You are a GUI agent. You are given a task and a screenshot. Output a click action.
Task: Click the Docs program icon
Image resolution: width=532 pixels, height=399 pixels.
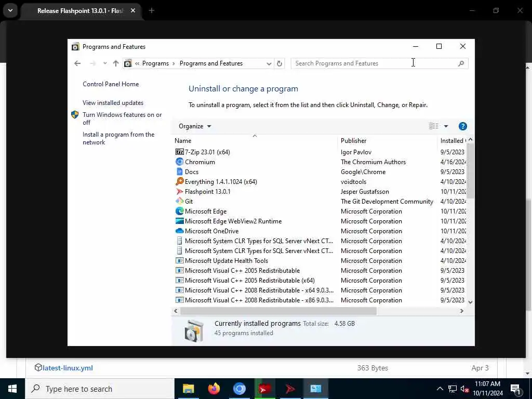point(179,171)
